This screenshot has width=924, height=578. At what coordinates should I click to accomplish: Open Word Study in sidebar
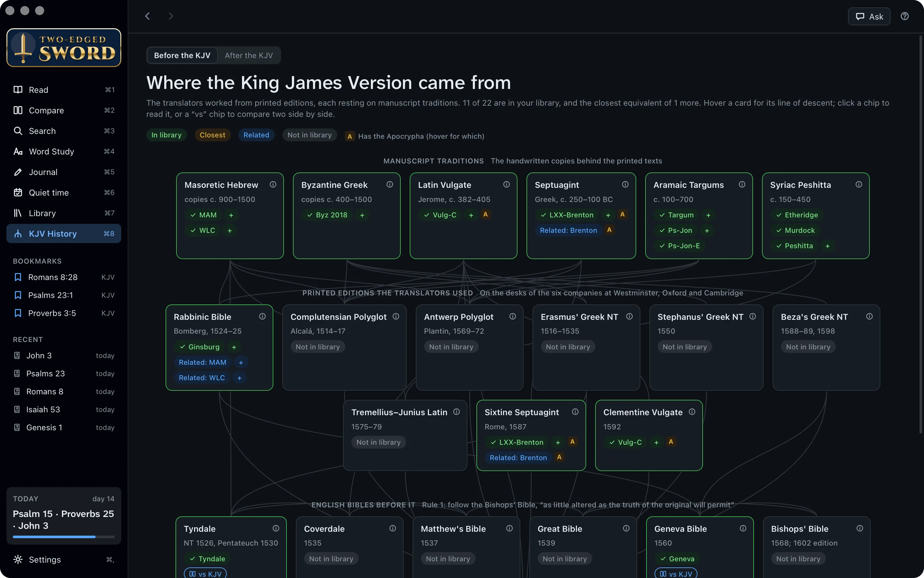[x=64, y=151]
